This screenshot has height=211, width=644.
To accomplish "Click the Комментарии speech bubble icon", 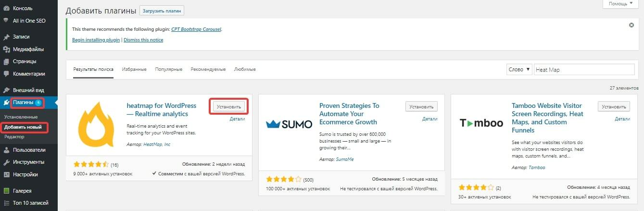I will 6,74.
